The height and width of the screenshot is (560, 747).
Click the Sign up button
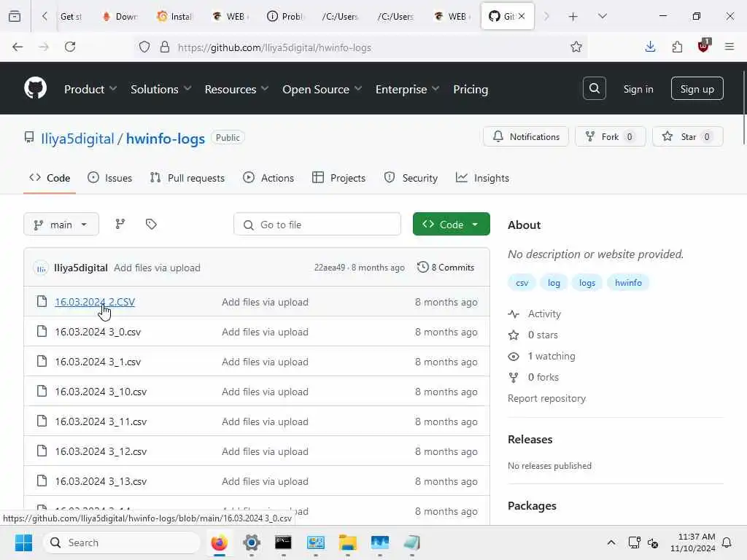coord(697,88)
